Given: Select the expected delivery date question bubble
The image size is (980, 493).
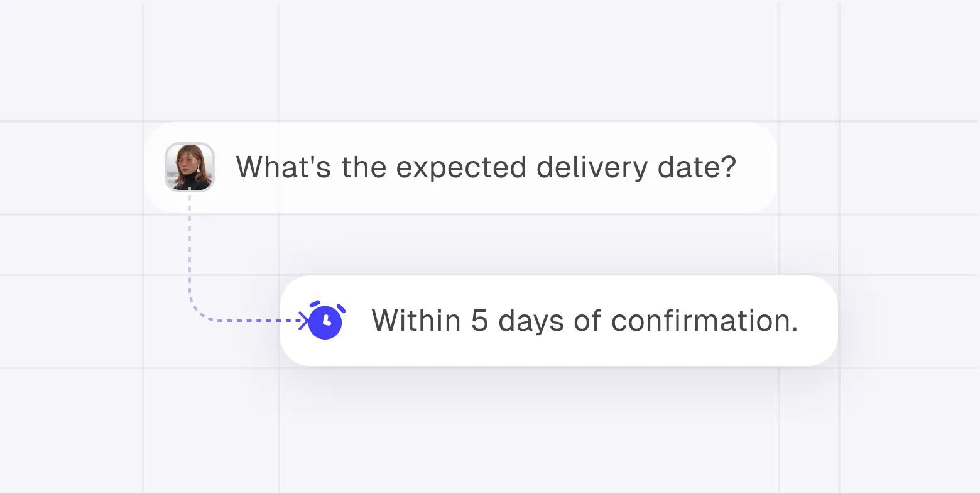Looking at the screenshot, I should 461,167.
